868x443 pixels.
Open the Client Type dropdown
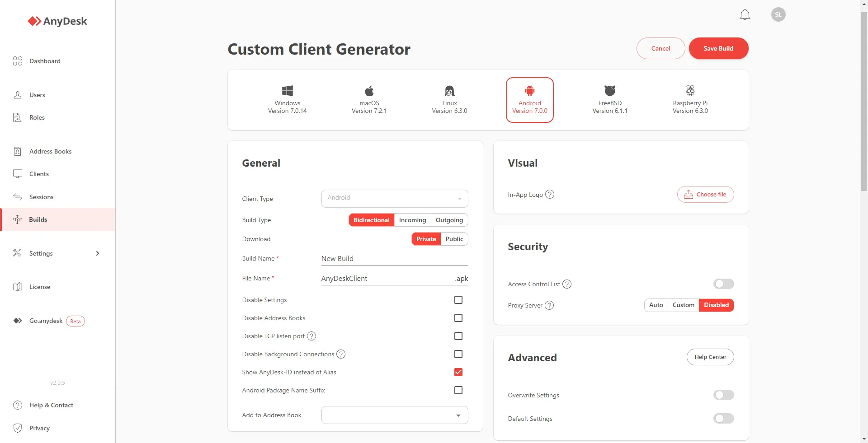(395, 199)
